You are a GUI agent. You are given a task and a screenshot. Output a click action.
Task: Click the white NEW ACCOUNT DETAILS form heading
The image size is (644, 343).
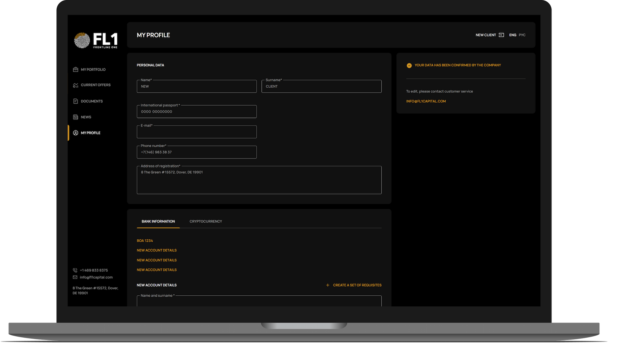157,285
